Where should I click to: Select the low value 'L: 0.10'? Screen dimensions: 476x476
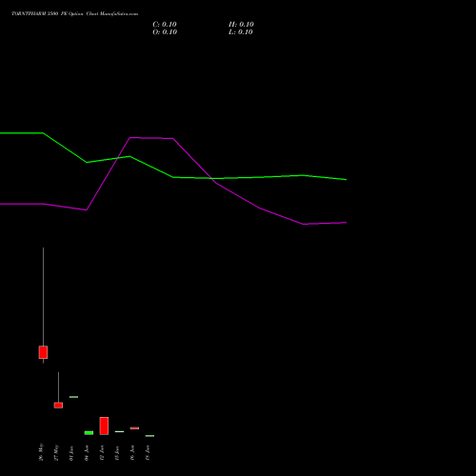(x=241, y=32)
